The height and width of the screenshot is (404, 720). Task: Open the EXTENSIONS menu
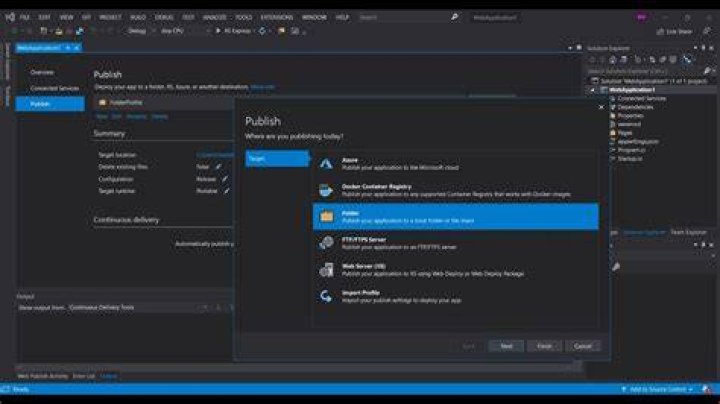pos(276,17)
